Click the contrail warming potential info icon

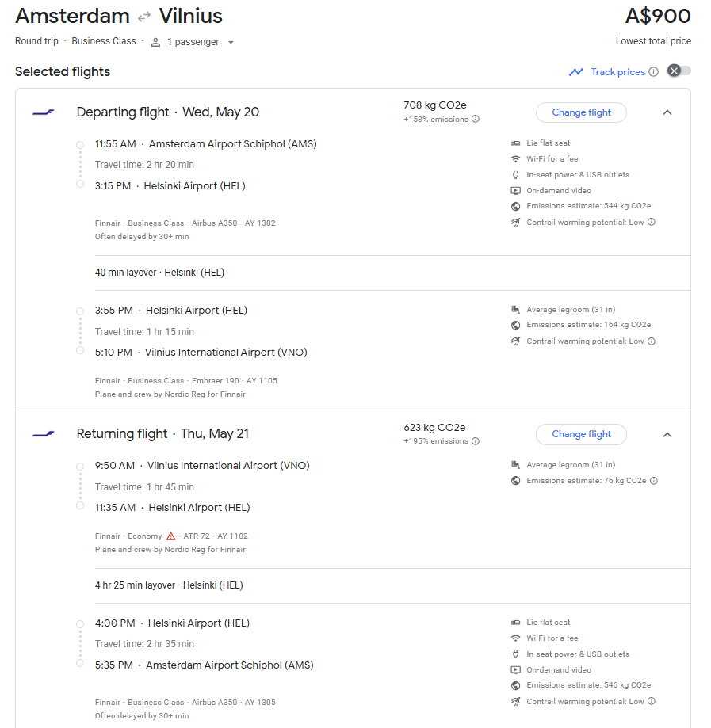pos(652,220)
